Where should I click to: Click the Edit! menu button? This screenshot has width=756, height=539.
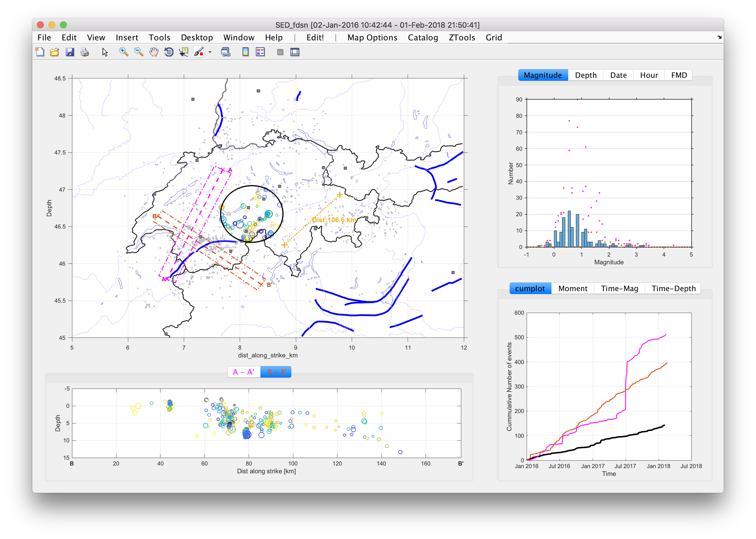pyautogui.click(x=315, y=37)
